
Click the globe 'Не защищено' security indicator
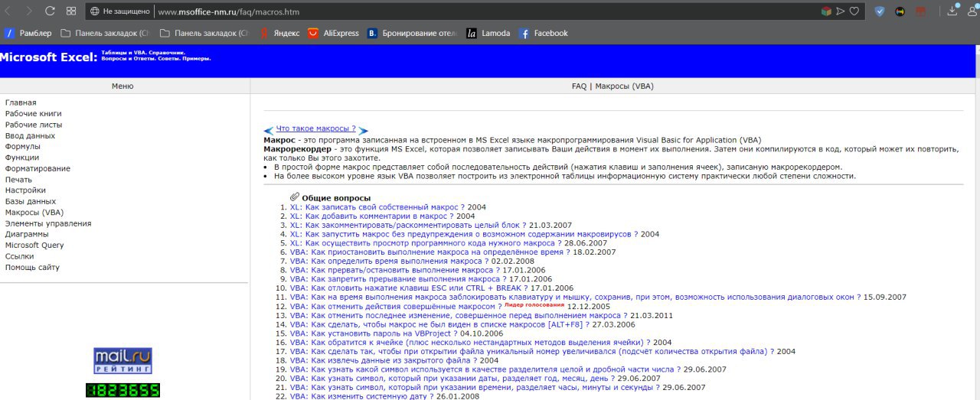(119, 11)
